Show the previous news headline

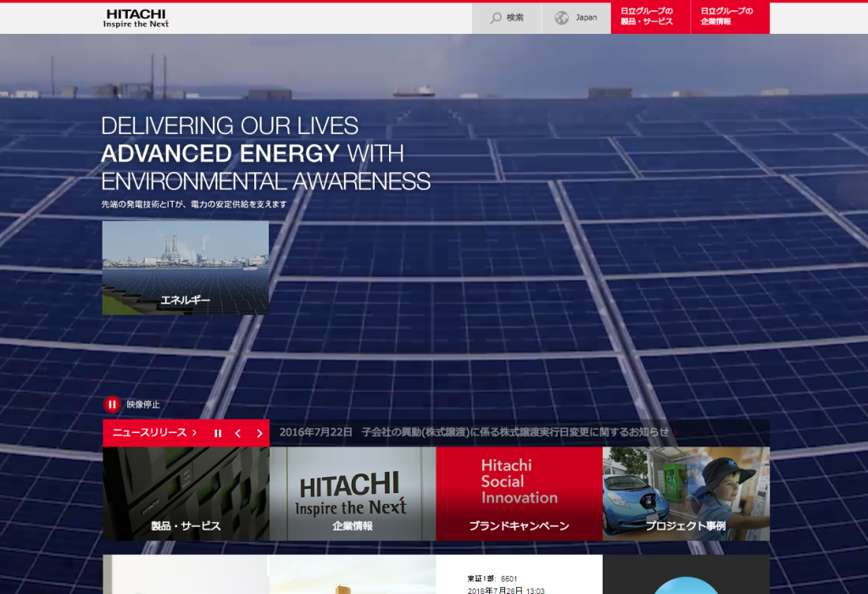[x=238, y=433]
